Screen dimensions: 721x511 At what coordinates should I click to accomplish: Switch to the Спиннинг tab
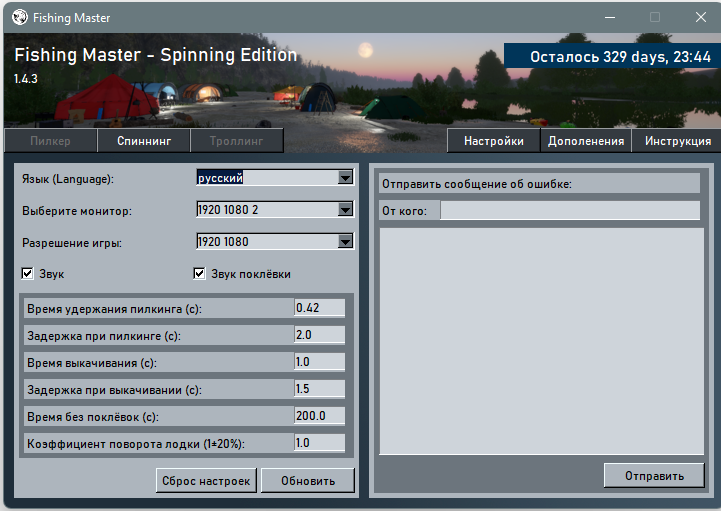coord(144,141)
